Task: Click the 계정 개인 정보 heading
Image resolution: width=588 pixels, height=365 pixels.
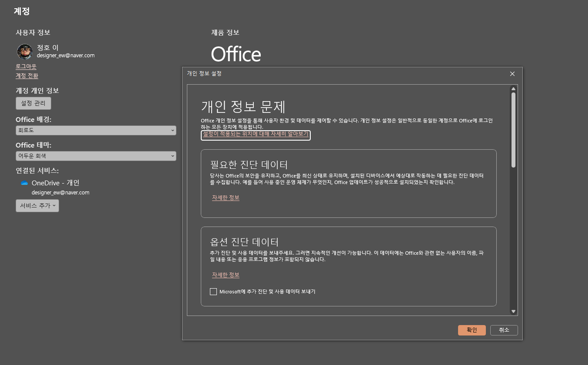Action: point(37,91)
